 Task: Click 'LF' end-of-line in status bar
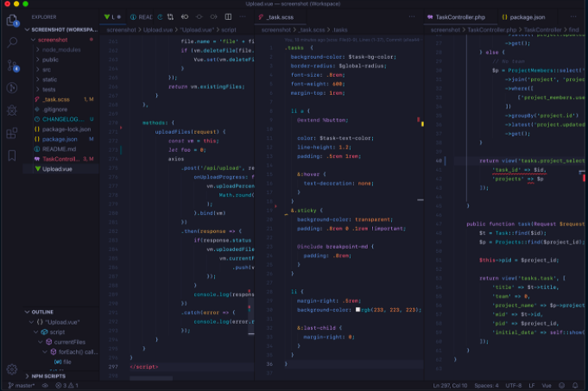[531, 385]
